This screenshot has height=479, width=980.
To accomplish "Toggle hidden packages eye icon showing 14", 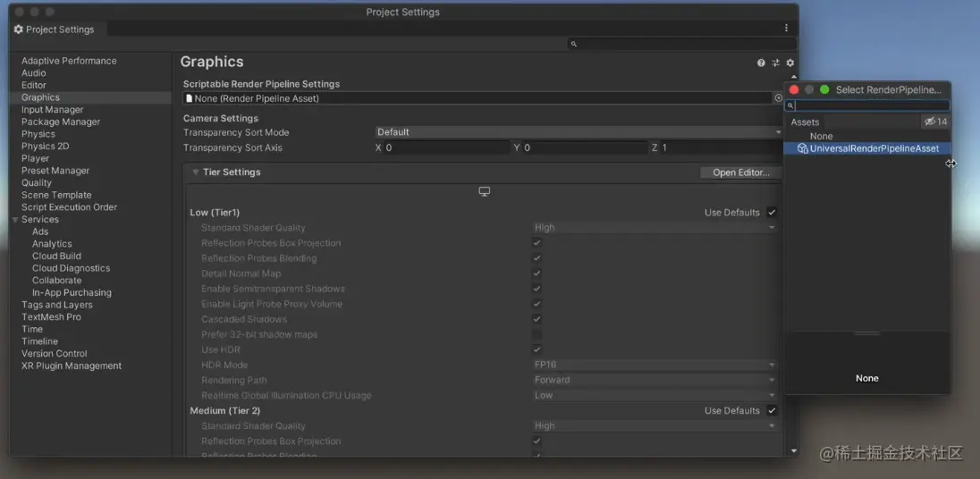I will click(x=935, y=122).
